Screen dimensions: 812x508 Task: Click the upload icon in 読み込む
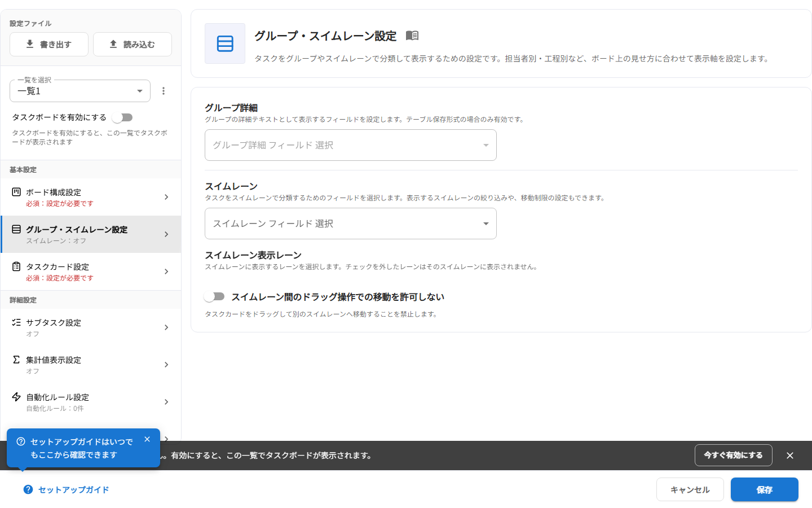click(x=113, y=43)
